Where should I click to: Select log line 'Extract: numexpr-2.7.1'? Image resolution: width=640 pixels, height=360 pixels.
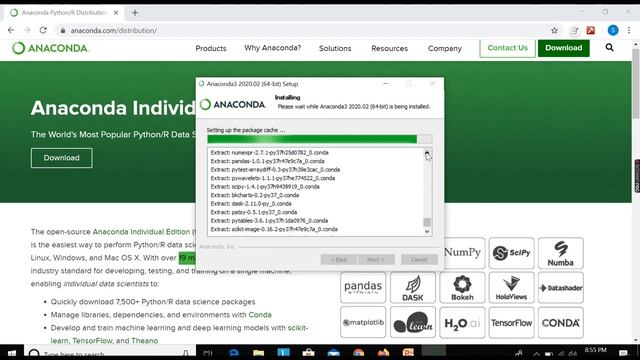pos(269,153)
